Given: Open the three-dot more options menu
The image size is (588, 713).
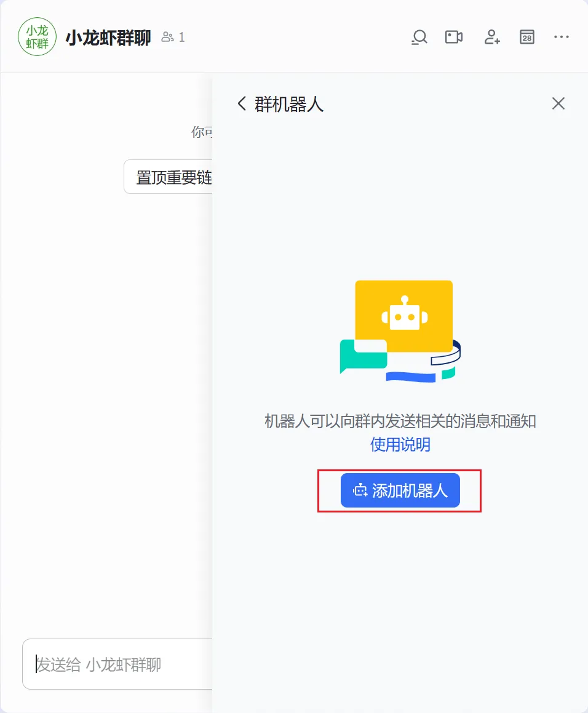Looking at the screenshot, I should pos(562,37).
